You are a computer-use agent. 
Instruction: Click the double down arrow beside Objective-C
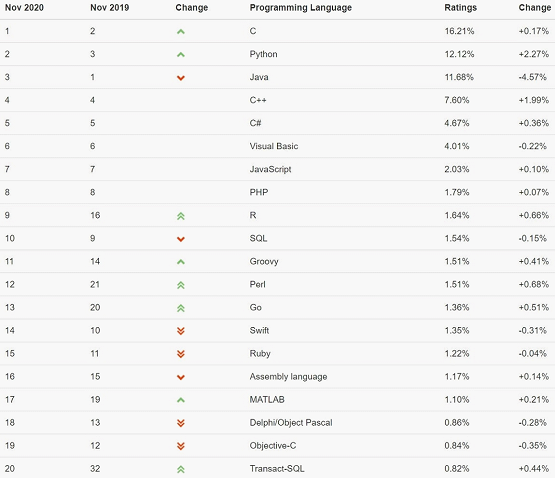181,446
